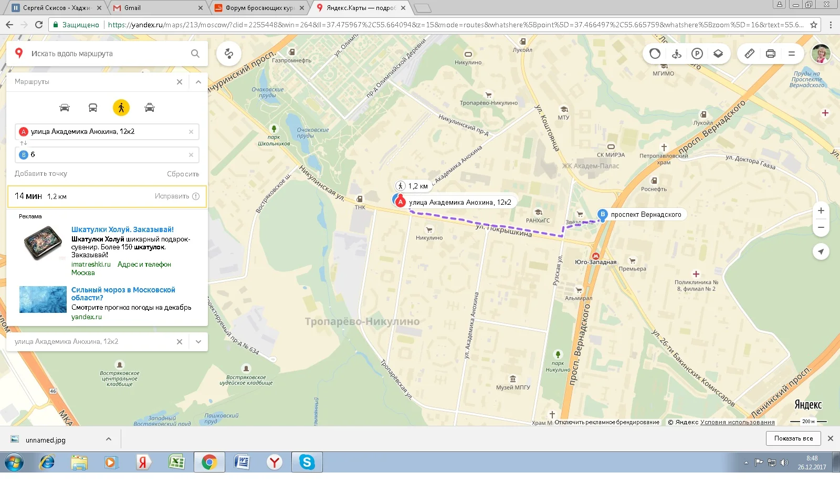840x504 pixels.
Task: Click the point A address input
Action: (108, 132)
